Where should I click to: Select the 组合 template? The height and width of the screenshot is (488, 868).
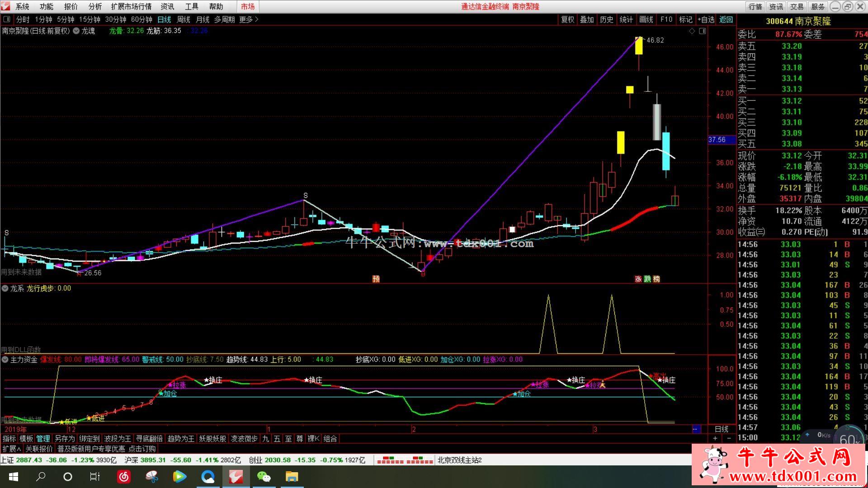pyautogui.click(x=330, y=439)
